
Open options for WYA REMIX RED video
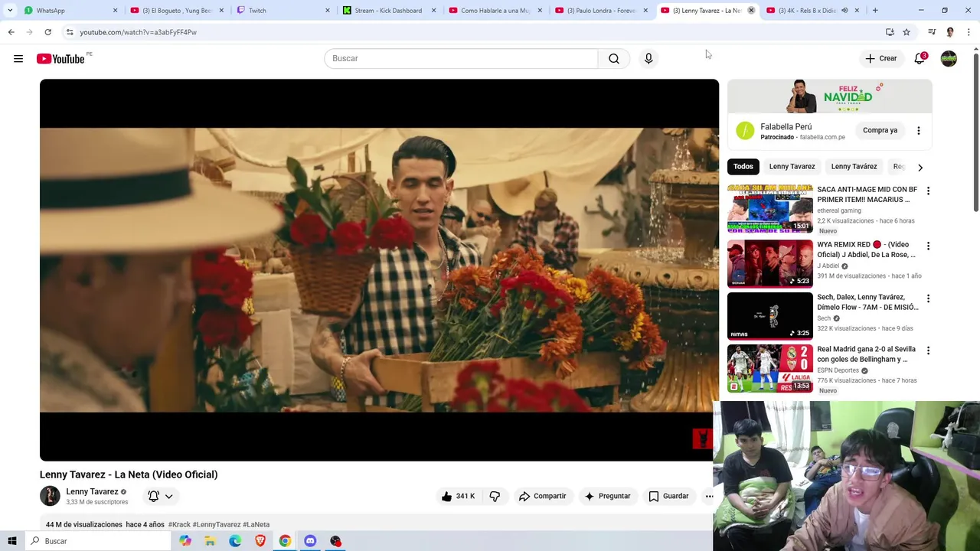point(928,246)
